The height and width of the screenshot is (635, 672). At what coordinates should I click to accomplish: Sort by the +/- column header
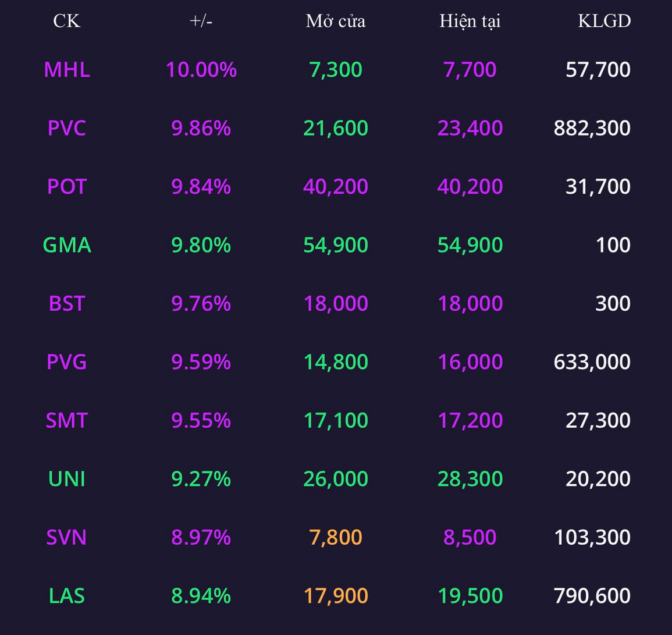201,21
